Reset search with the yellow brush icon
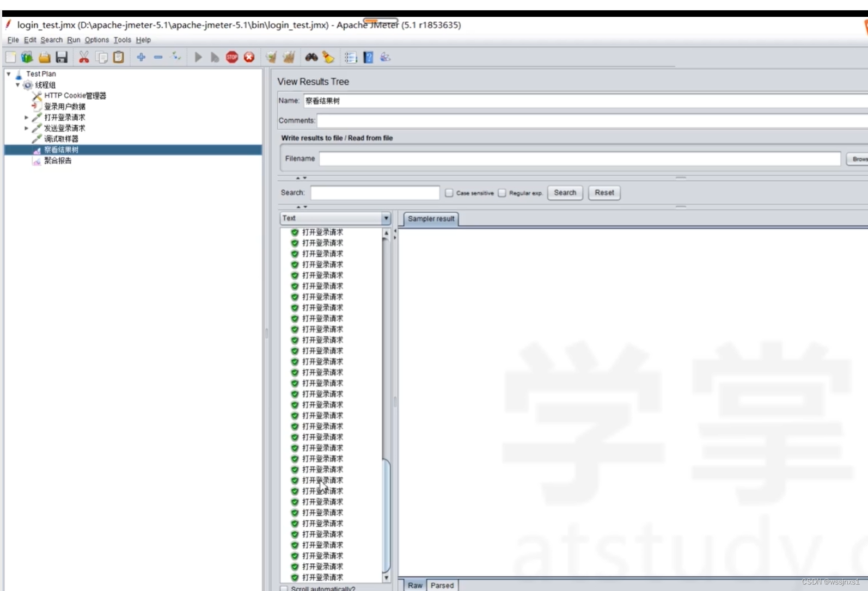 point(328,57)
